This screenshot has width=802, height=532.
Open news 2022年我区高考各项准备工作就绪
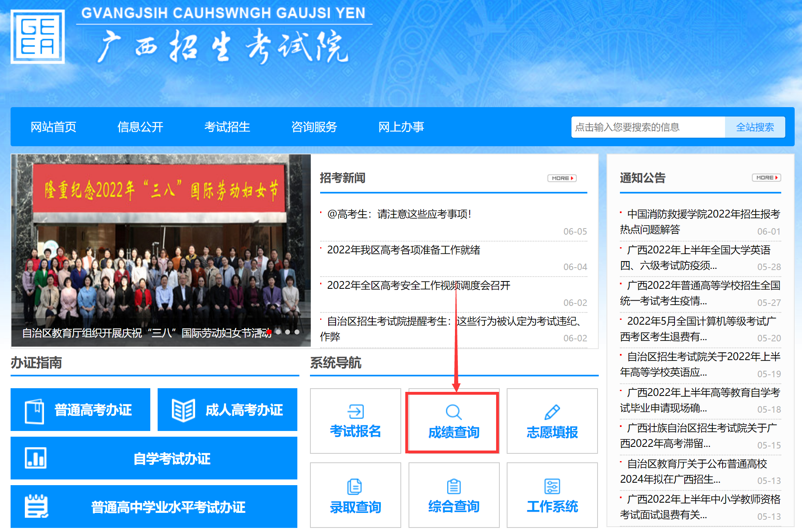click(x=403, y=250)
